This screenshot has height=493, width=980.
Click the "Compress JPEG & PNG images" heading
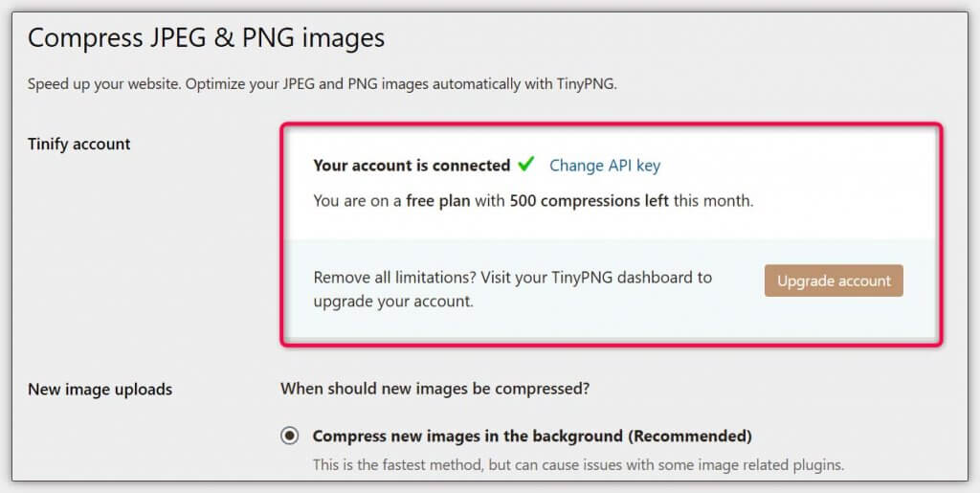pyautogui.click(x=206, y=38)
